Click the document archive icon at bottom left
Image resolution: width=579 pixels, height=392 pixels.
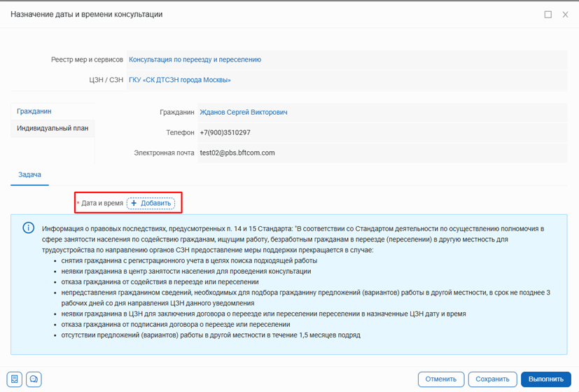tap(15, 379)
